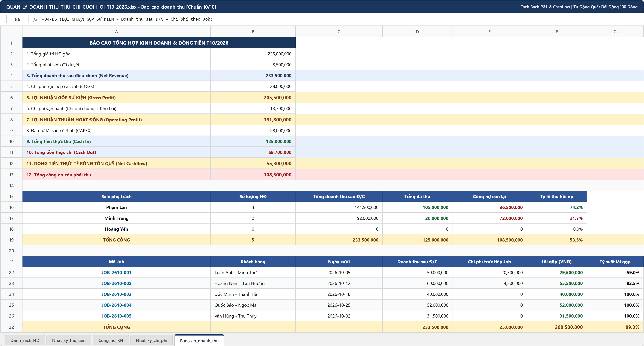Viewport: 644px width, 346px height.
Task: Click the wedding date 2026-10-12
Action: click(x=339, y=283)
